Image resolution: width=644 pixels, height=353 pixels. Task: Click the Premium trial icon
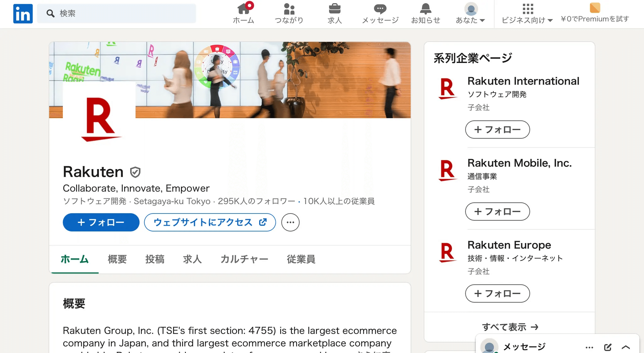pos(595,8)
